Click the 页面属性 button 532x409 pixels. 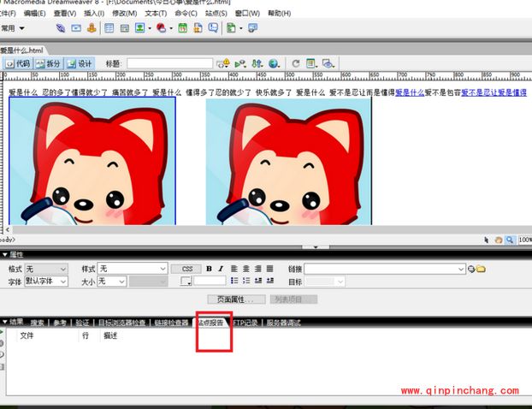point(236,299)
